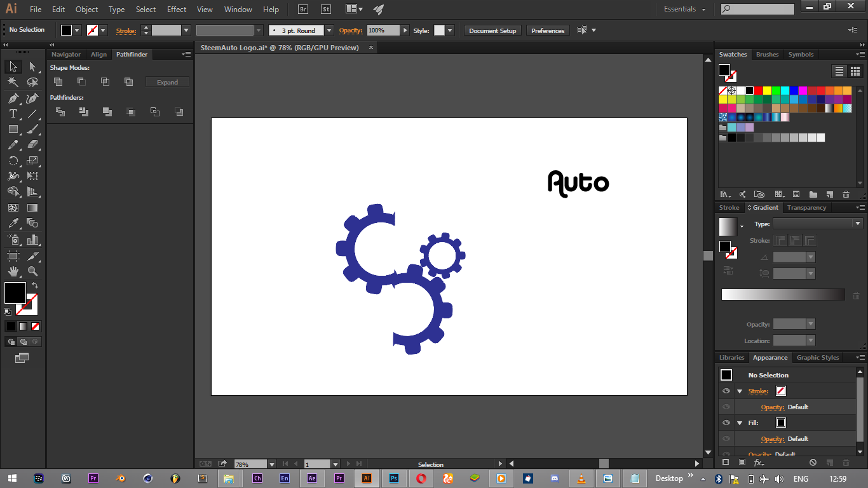Toggle visibility of the Stroke attribute
868x488 pixels.
(x=726, y=391)
